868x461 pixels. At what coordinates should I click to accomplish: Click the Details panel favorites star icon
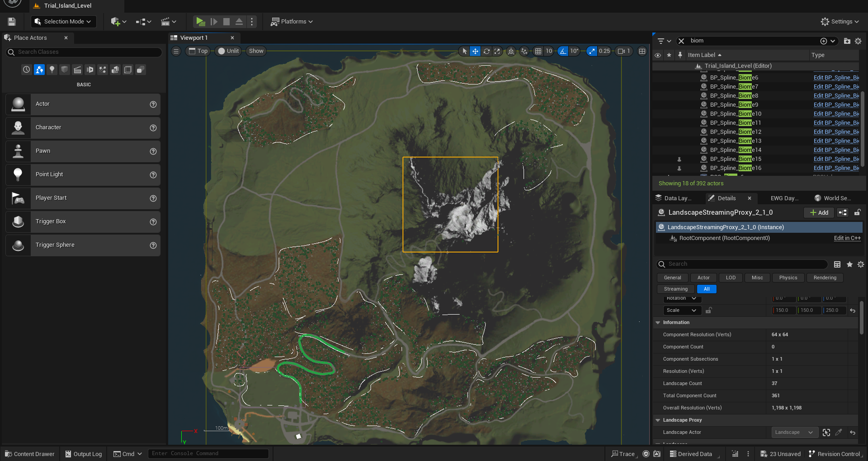coord(849,264)
